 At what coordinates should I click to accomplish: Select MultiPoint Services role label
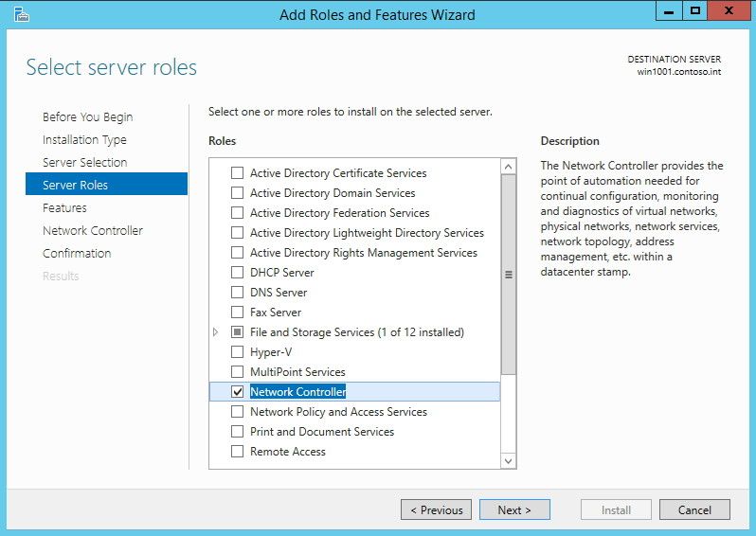point(297,372)
